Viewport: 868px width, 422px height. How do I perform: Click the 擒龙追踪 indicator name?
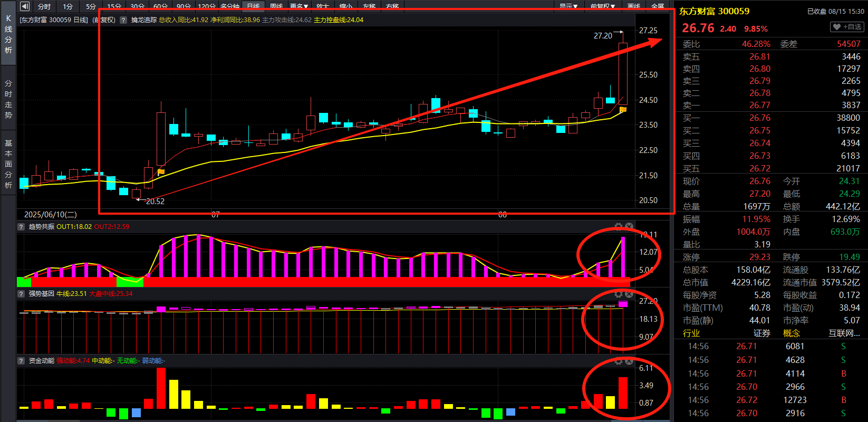coord(144,20)
